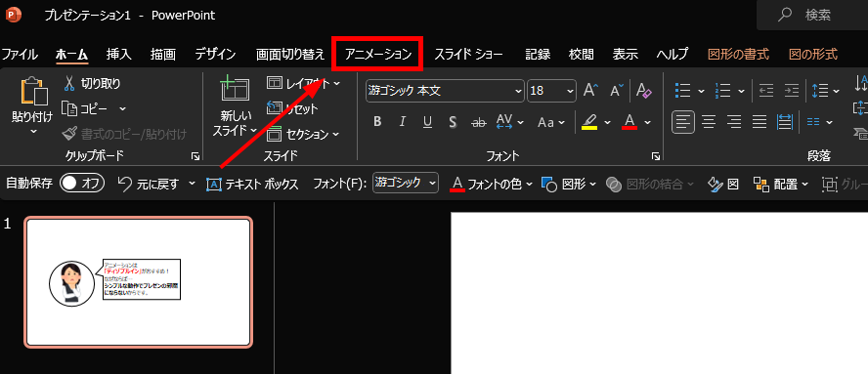The image size is (868, 374).
Task: Open the font size 18 dropdown
Action: pyautogui.click(x=570, y=91)
